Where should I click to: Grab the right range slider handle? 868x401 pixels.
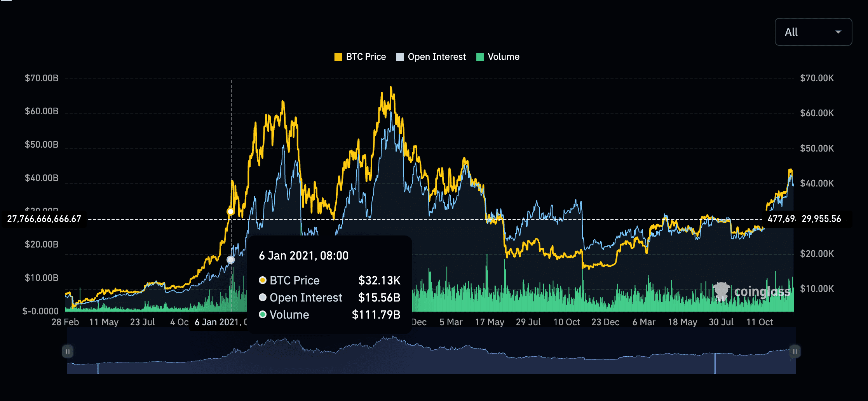coord(795,352)
